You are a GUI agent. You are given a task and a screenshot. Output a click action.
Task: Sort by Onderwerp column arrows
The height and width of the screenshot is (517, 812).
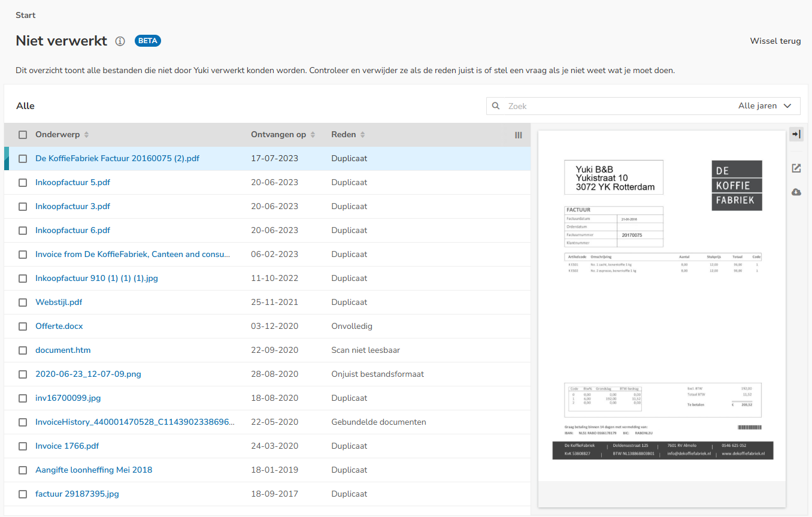pos(86,135)
